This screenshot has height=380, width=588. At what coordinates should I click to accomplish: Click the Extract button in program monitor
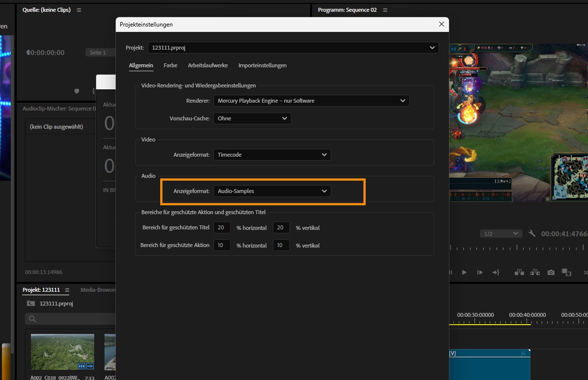click(x=535, y=272)
